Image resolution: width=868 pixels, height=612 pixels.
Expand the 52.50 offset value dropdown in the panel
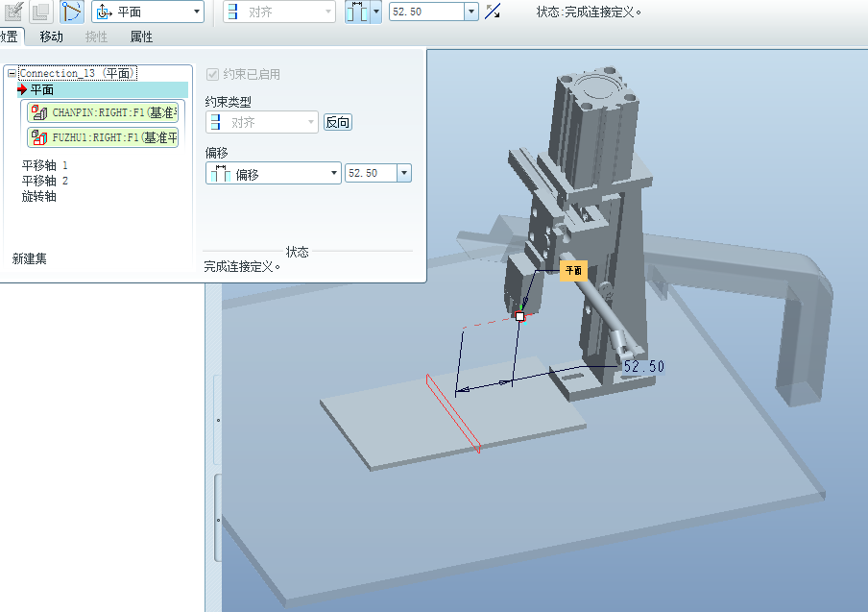(x=403, y=173)
